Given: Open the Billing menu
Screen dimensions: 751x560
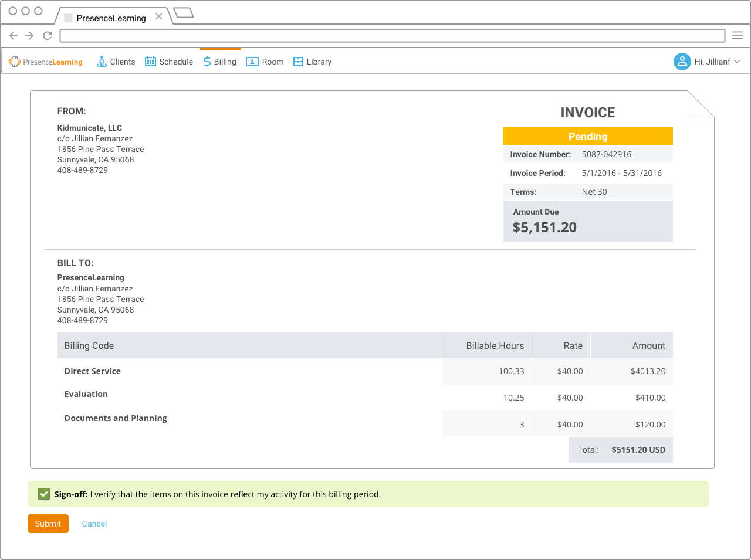Looking at the screenshot, I should [220, 62].
